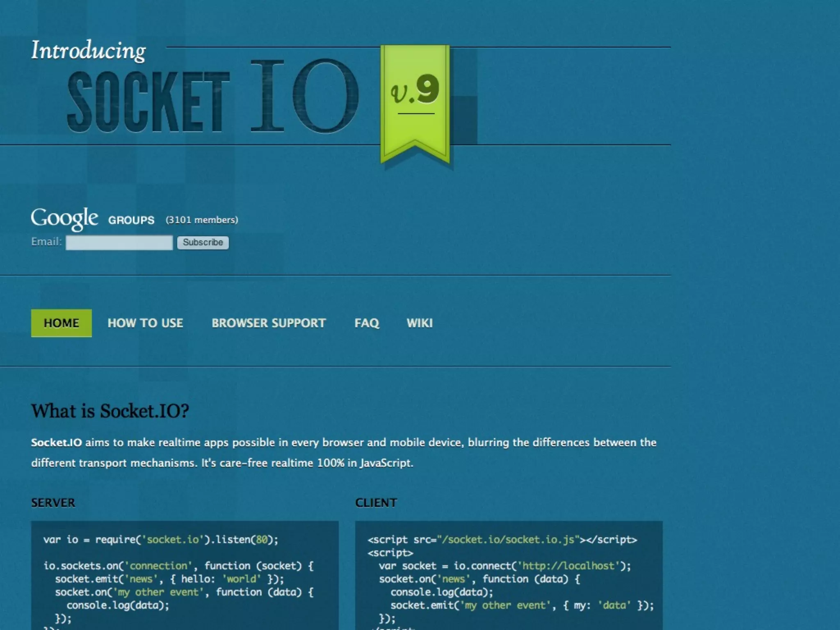840x630 pixels.
Task: Click 'http://localhost' string in client code
Action: pyautogui.click(x=569, y=566)
